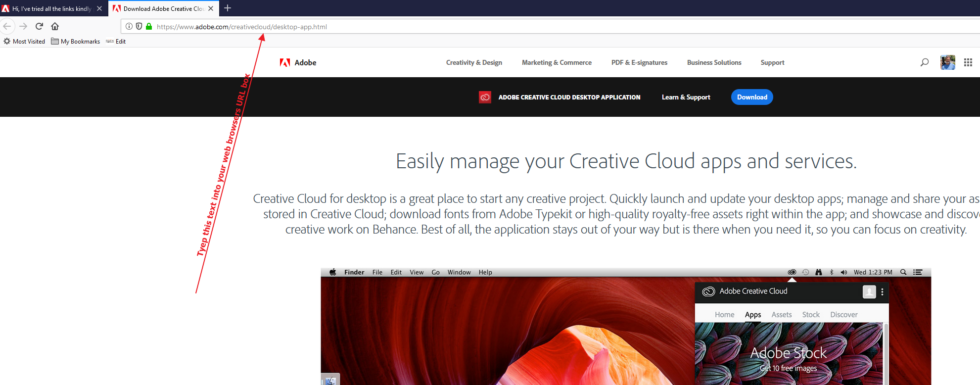Open the Creativity & Design menu
This screenshot has width=980, height=385.
(x=474, y=62)
